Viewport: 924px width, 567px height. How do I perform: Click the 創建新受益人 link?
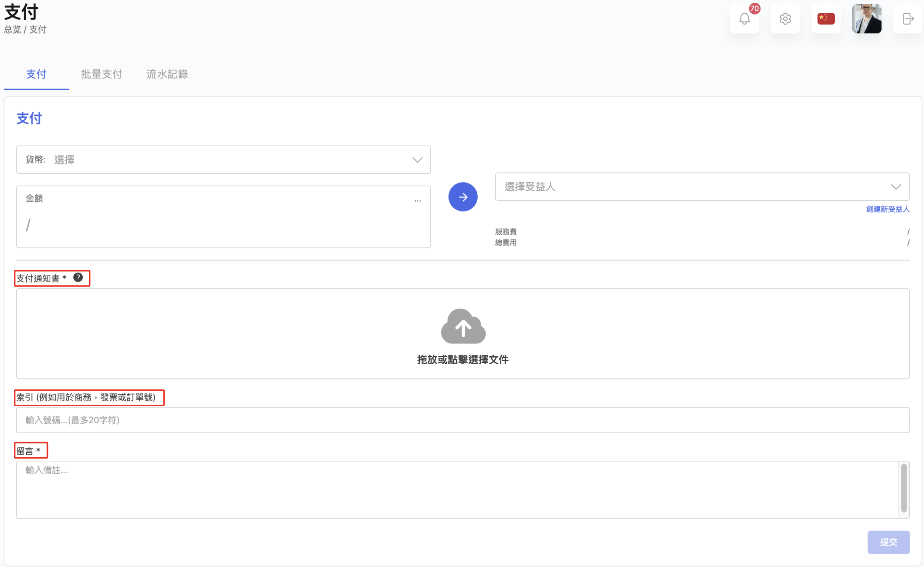coord(887,209)
